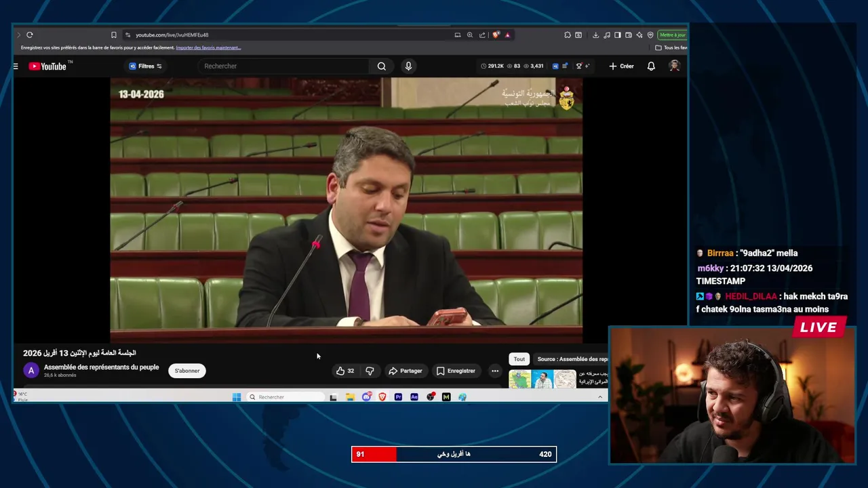
Task: Open the Leo AI sparkle icon
Action: click(x=639, y=35)
